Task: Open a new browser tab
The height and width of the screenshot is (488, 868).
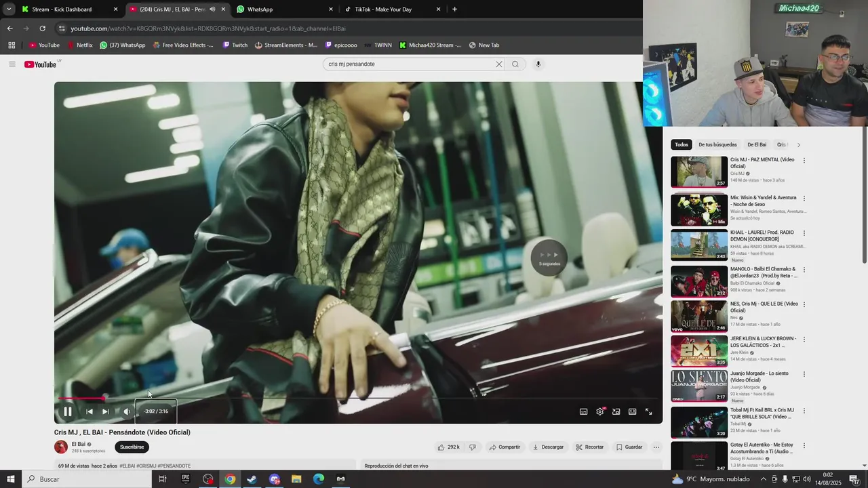Action: tap(454, 9)
